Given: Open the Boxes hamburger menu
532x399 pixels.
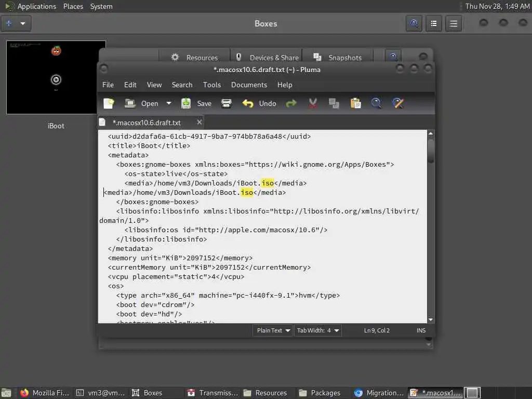Looking at the screenshot, I should (x=454, y=23).
